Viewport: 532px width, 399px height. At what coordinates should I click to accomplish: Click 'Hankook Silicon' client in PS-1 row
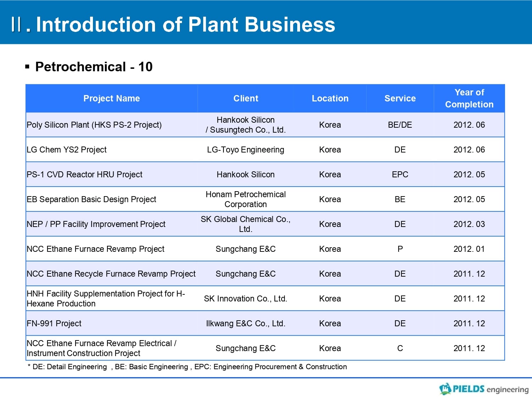[246, 174]
